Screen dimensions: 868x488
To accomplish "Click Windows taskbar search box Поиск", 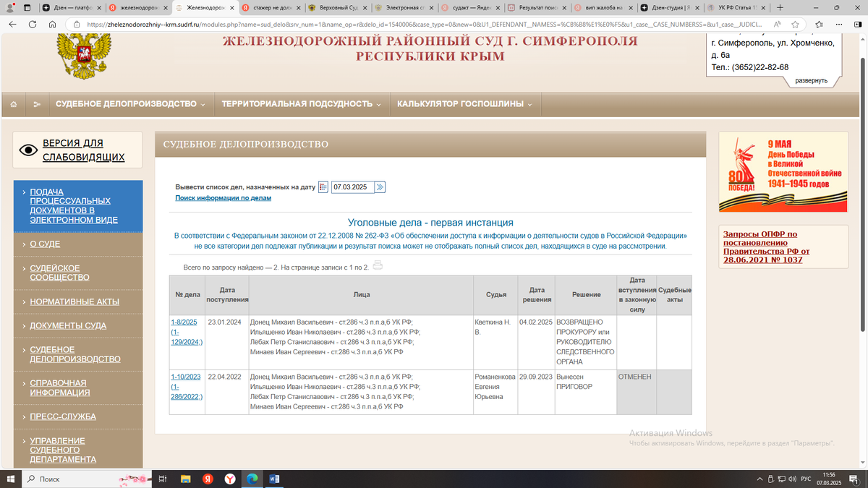I will 87,479.
